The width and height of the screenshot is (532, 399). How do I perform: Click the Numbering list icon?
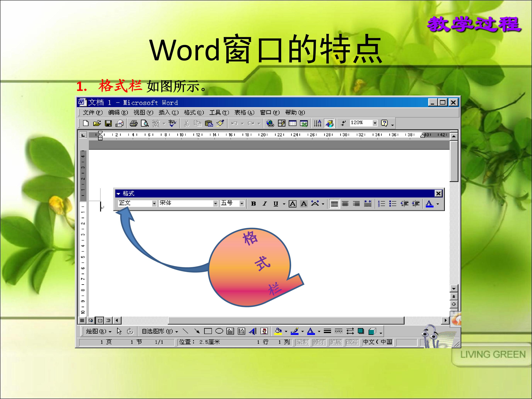(x=381, y=204)
